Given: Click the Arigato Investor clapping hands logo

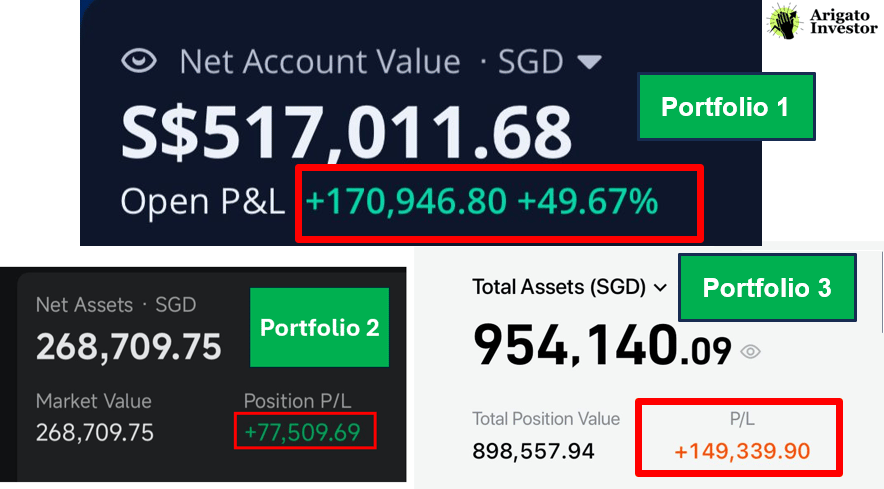Looking at the screenshot, I should (785, 21).
